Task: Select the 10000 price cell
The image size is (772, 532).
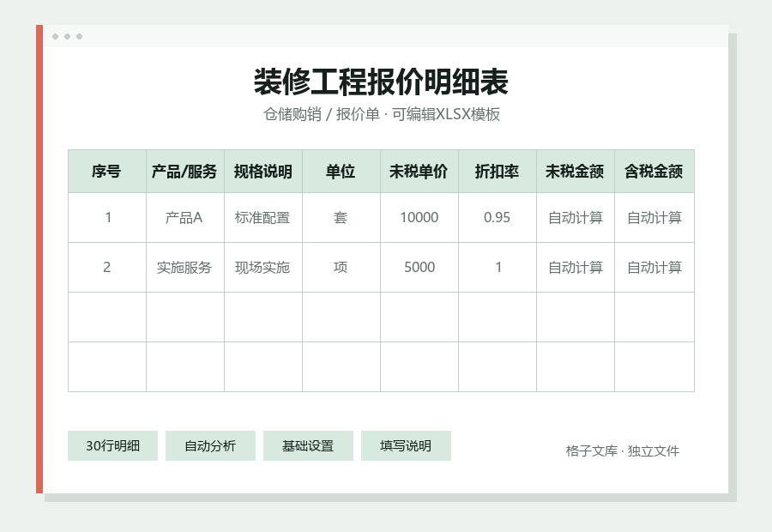Action: [419, 217]
